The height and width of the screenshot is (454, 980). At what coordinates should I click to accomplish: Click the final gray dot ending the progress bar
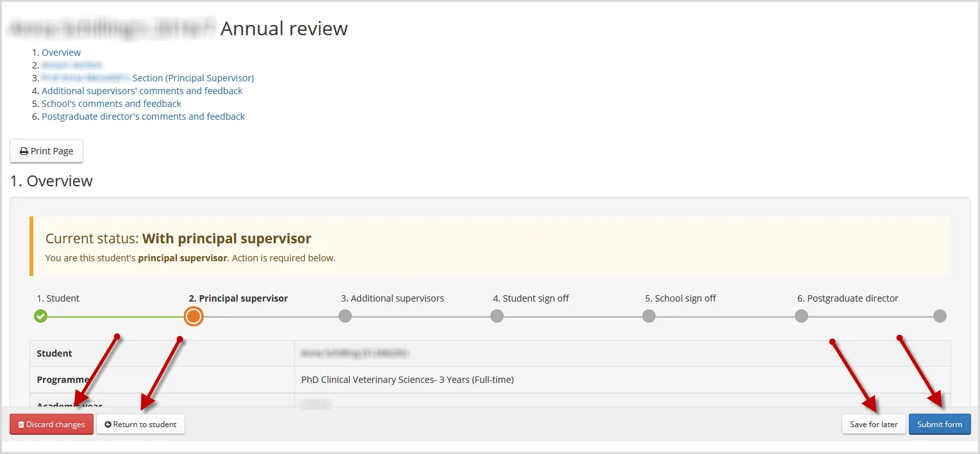pyautogui.click(x=940, y=316)
